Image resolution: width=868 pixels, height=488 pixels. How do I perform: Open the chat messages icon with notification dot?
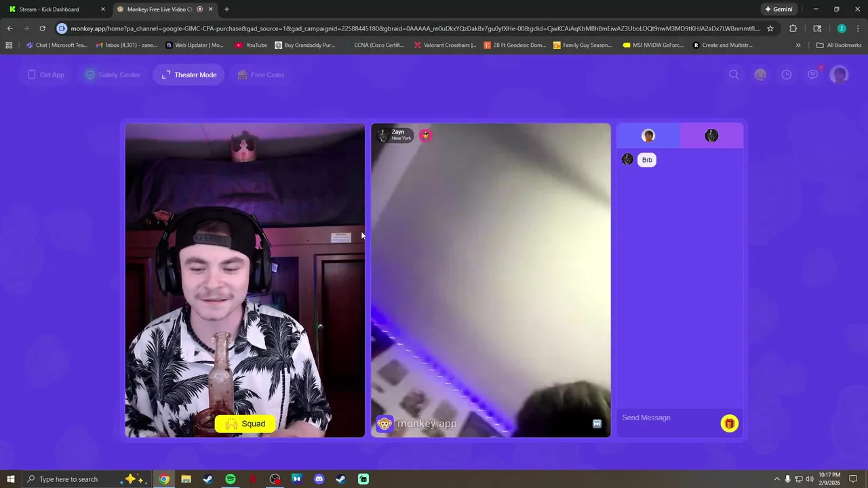pyautogui.click(x=813, y=75)
